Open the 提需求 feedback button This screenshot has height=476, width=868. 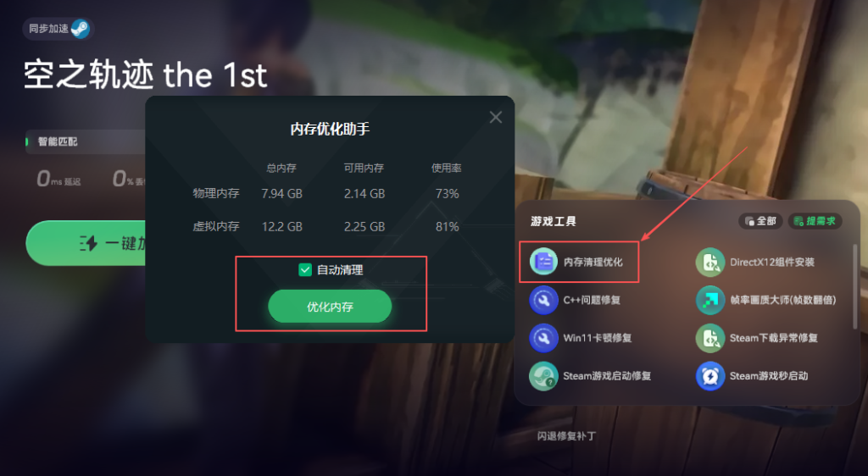coord(815,221)
